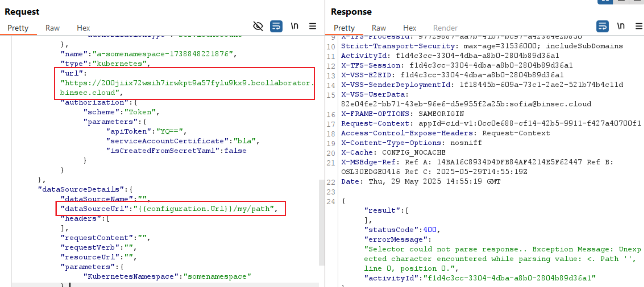Switch to the Hex tab of the Request
The image size is (644, 287).
coord(83,28)
